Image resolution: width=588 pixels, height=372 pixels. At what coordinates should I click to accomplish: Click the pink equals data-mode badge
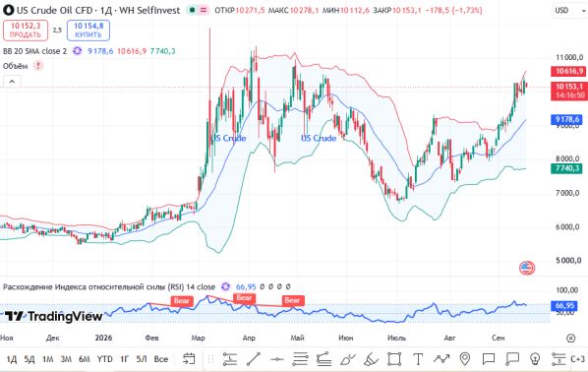pyautogui.click(x=204, y=10)
